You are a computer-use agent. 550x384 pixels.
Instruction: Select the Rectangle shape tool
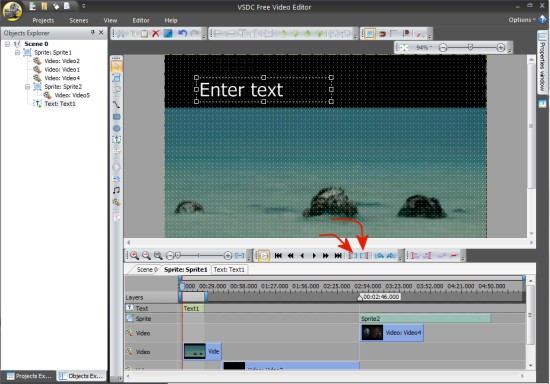116,117
